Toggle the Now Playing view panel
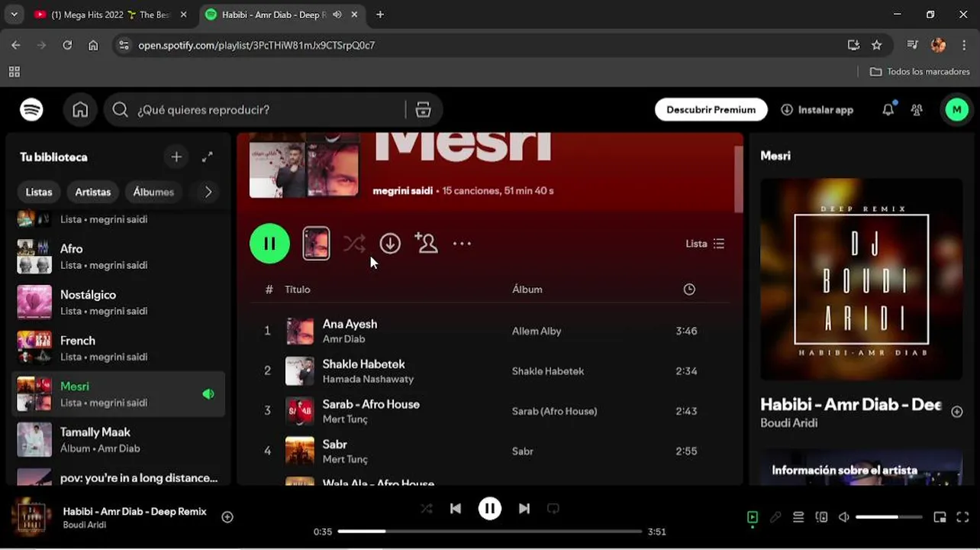The image size is (980, 550). click(x=753, y=517)
